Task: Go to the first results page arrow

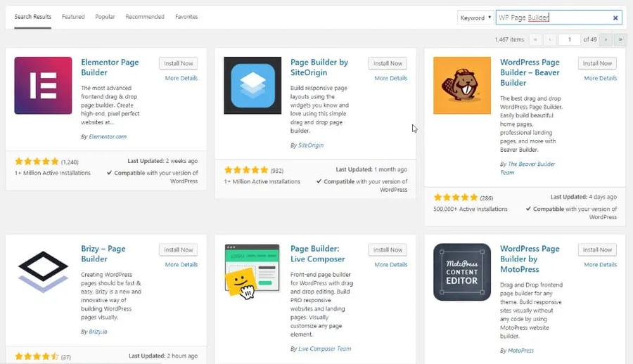Action: pos(535,39)
